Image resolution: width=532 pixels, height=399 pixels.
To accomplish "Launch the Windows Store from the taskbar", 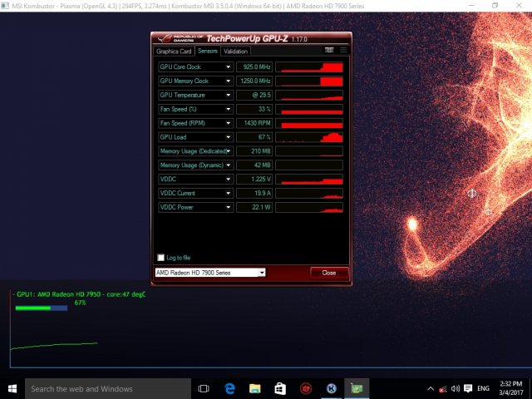I will (x=280, y=388).
